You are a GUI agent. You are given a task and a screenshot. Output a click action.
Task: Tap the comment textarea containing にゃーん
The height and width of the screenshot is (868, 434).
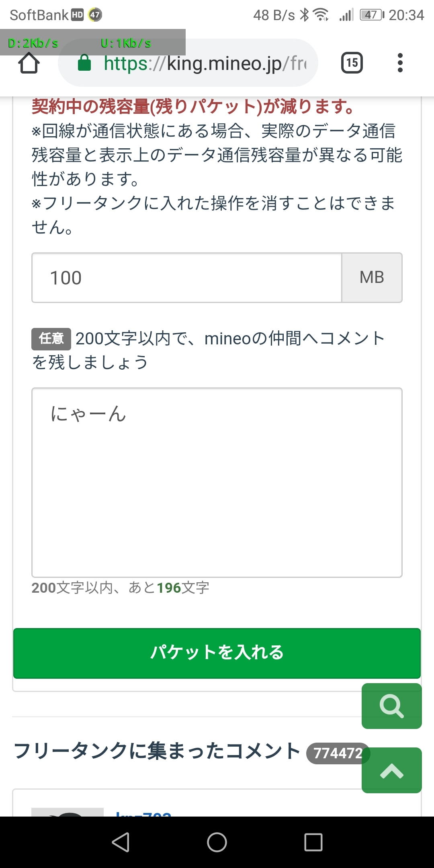click(x=217, y=482)
